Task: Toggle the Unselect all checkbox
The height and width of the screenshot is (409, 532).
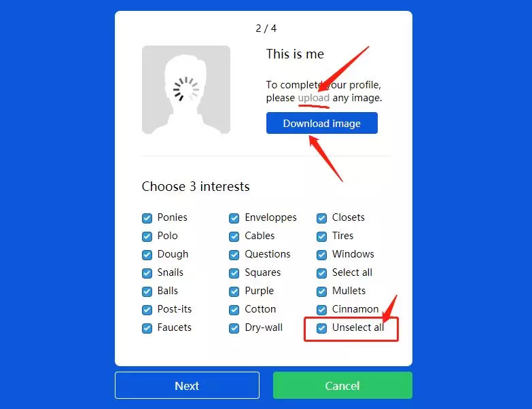Action: pyautogui.click(x=321, y=328)
